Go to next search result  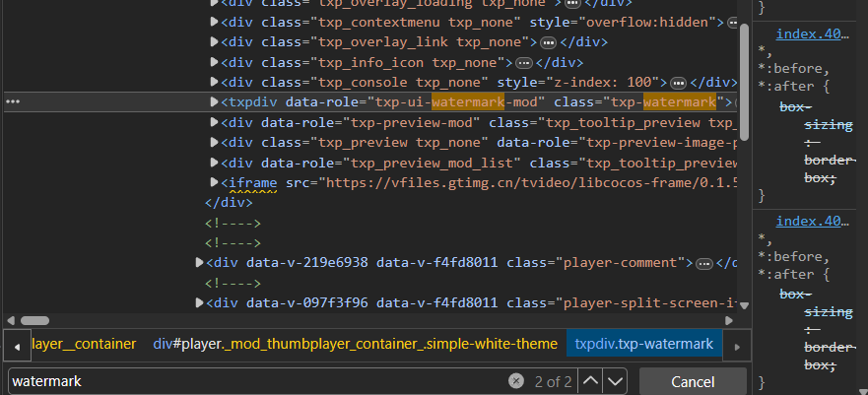[x=615, y=381]
